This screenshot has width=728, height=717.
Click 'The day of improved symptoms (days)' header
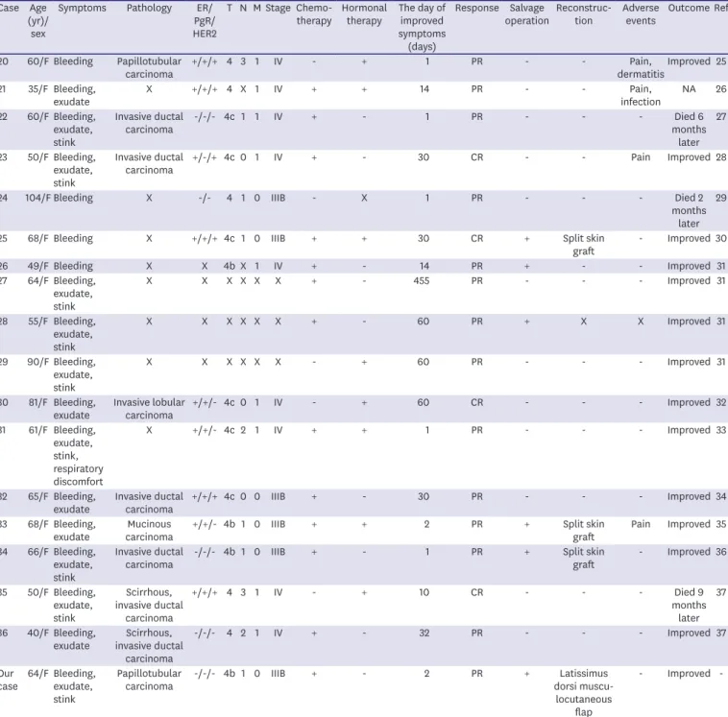422,28
